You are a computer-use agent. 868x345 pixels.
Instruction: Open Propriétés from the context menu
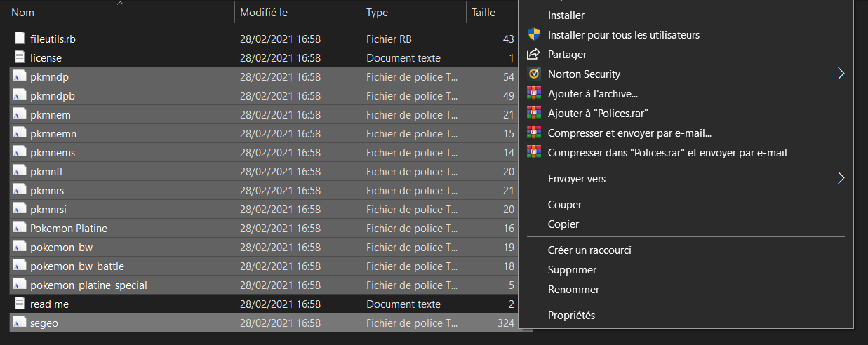571,316
